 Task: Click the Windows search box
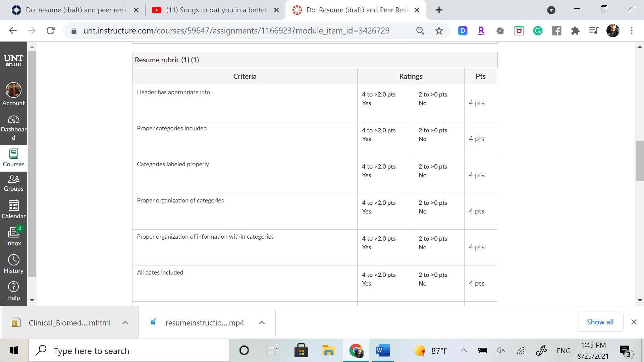point(129,351)
